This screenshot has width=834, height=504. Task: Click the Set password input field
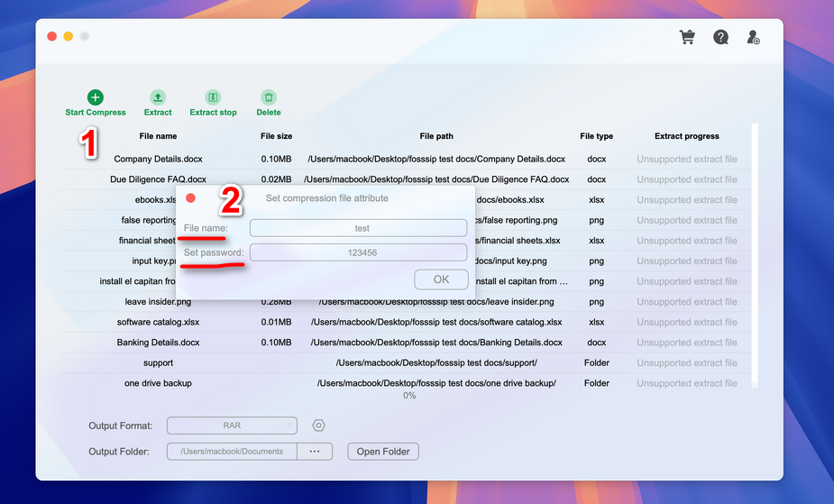pos(358,252)
